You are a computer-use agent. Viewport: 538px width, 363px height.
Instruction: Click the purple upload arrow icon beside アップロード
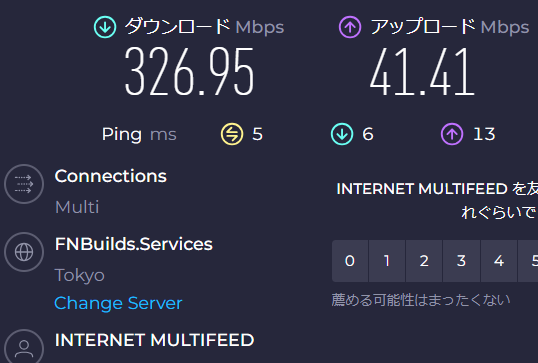[x=350, y=27]
